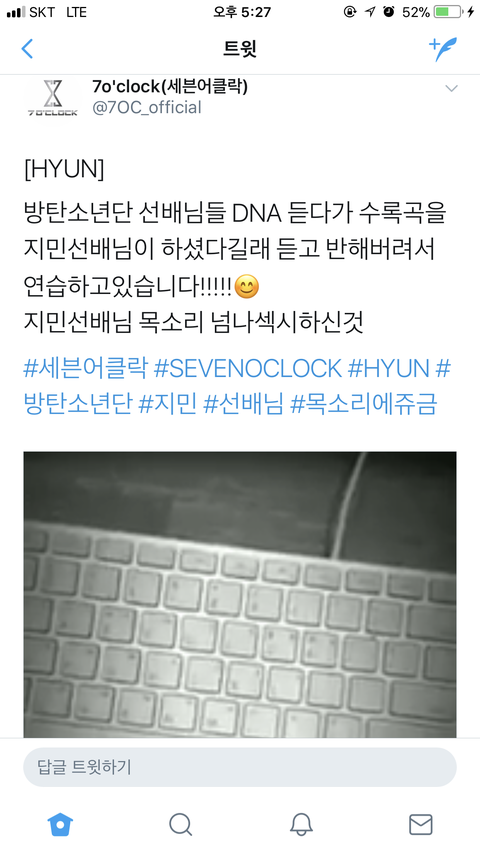Viewport: 480px width, 853px height.
Task: Open the #선배님 hashtag
Action: 244,405
